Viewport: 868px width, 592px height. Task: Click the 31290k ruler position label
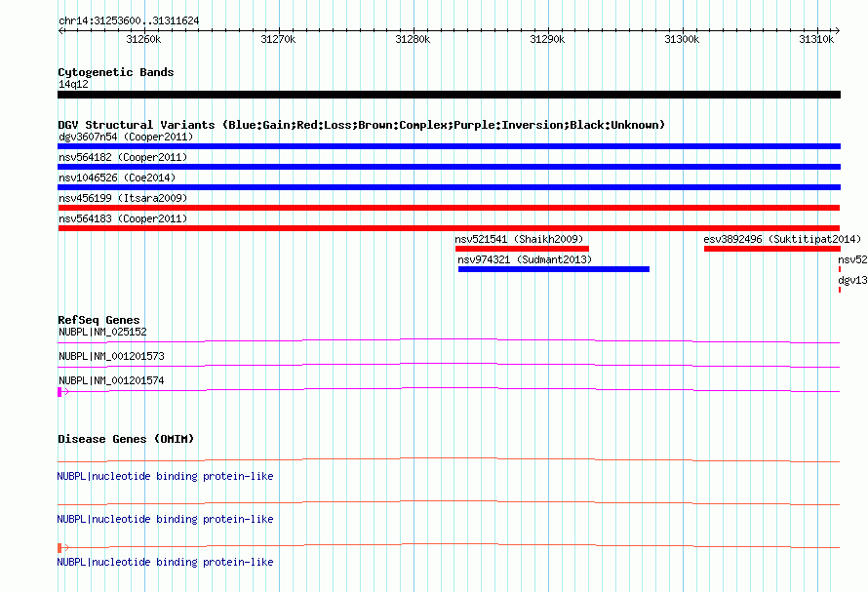(x=547, y=39)
